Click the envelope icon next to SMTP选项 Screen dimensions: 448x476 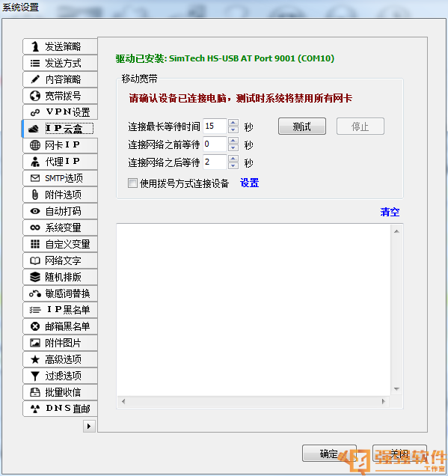click(35, 178)
